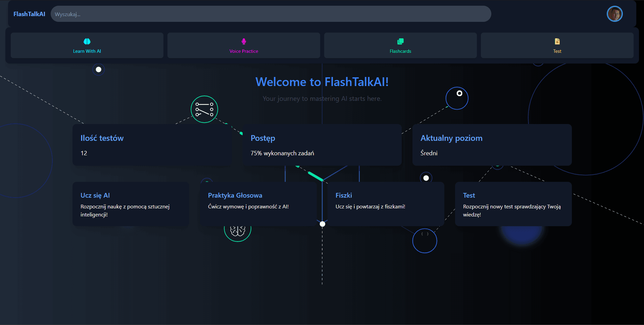Viewport: 644px width, 325px height.
Task: Click the Aktualny poziom card showing Średni
Action: [492, 145]
